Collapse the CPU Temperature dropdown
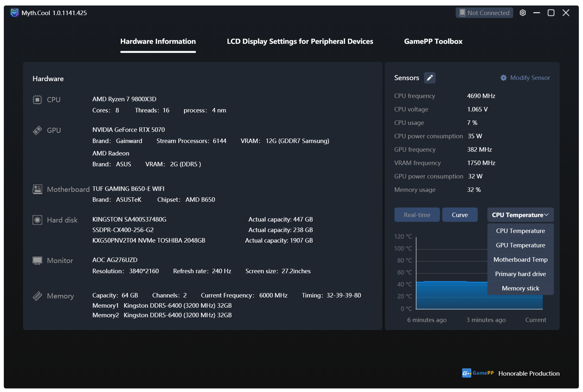The height and width of the screenshot is (392, 583). (520, 215)
